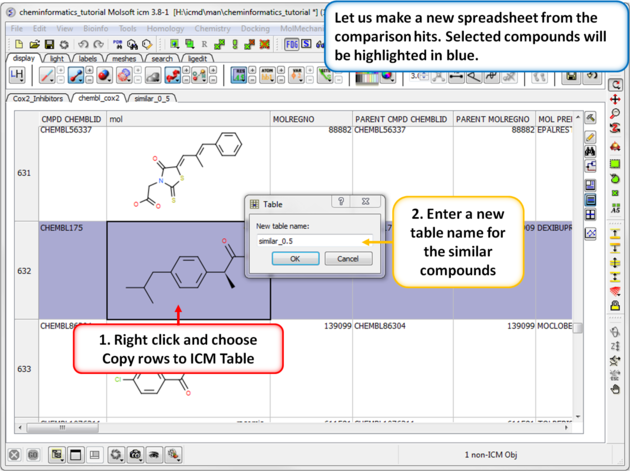Open the Homology menu

pyautogui.click(x=165, y=29)
